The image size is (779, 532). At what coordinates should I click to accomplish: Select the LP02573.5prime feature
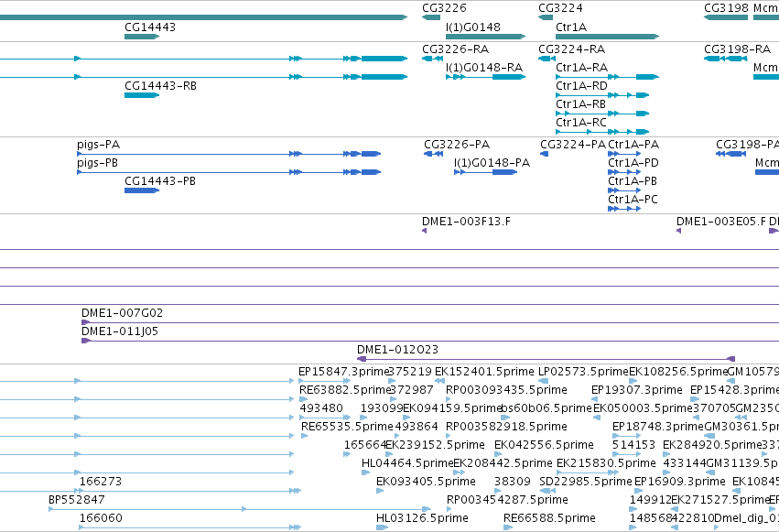[543, 381]
